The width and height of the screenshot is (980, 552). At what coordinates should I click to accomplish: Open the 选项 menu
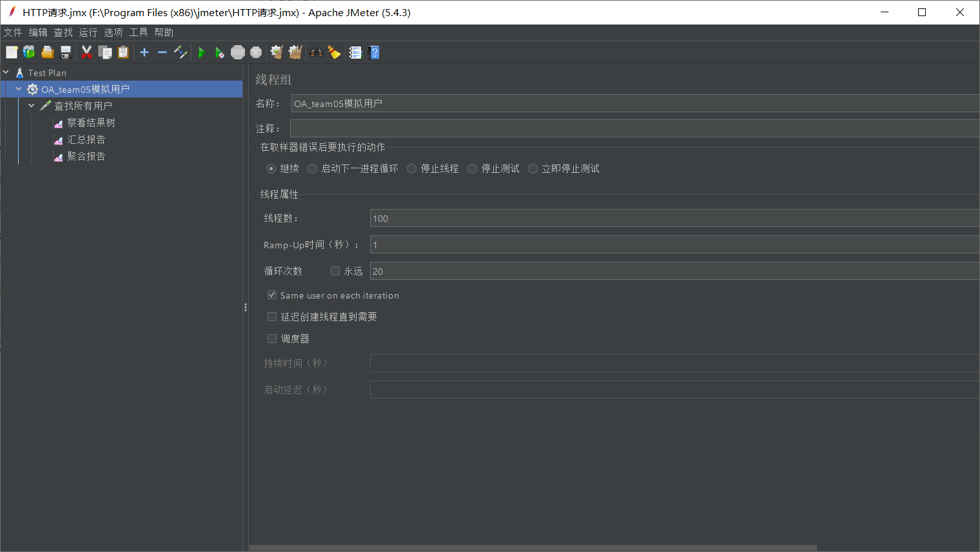click(113, 32)
